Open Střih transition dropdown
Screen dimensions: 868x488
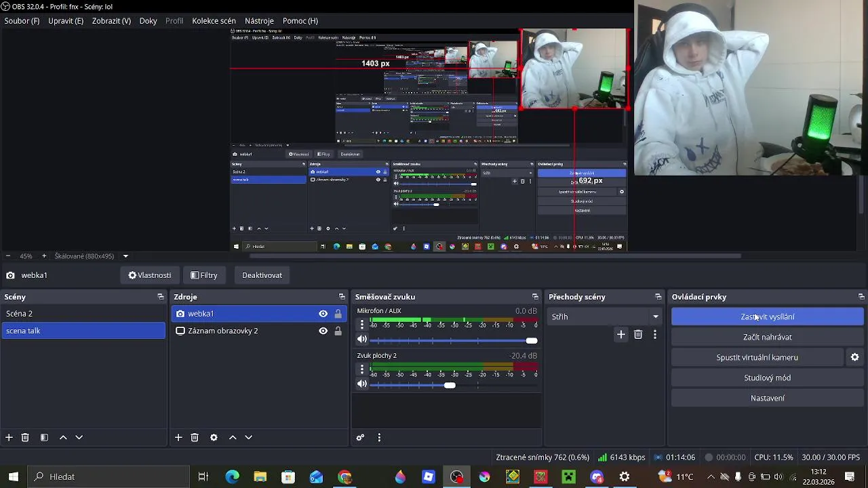[x=604, y=317]
